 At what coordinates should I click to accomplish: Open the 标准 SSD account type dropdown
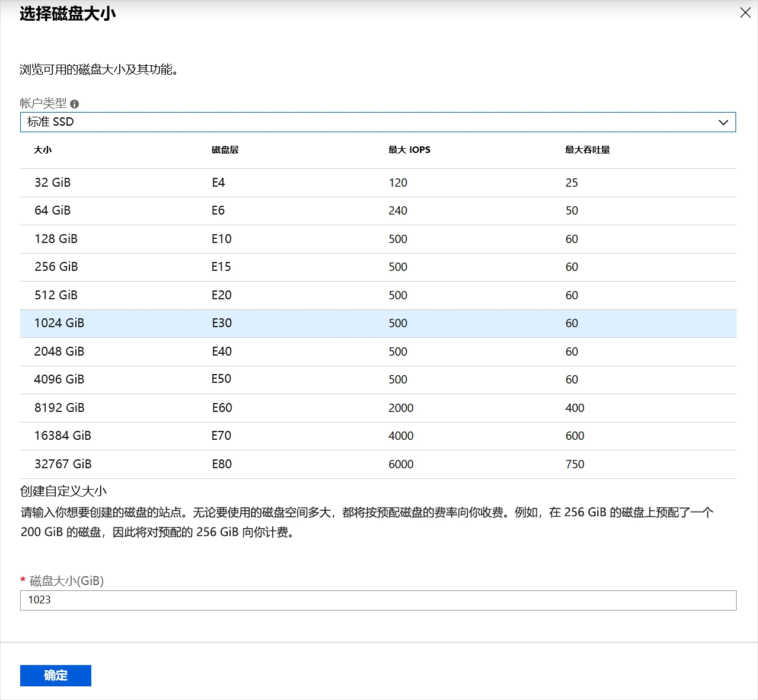point(378,122)
